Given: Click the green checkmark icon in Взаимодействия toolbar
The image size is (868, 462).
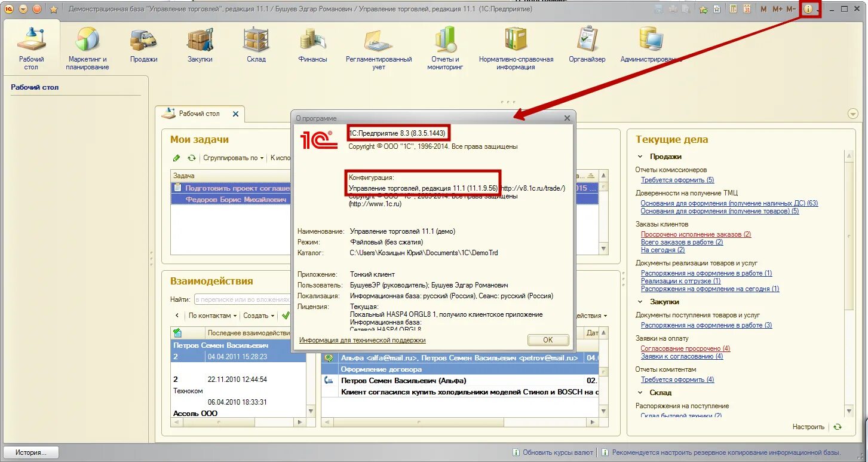Looking at the screenshot, I should [286, 315].
